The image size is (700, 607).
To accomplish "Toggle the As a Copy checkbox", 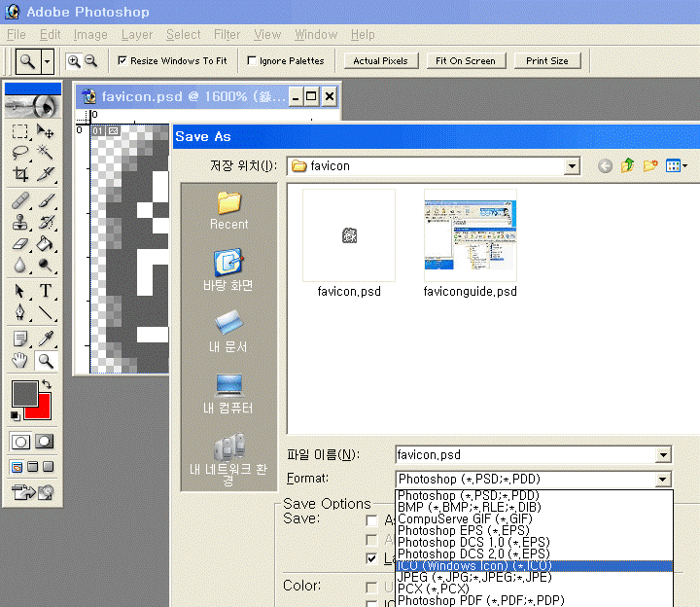I will point(371,520).
